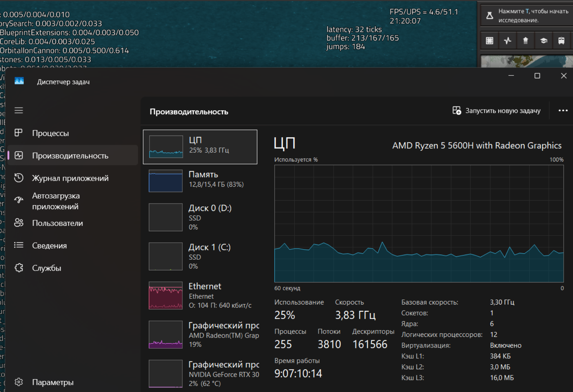
Task: Click the Логических процессоров value 12
Action: pos(494,335)
